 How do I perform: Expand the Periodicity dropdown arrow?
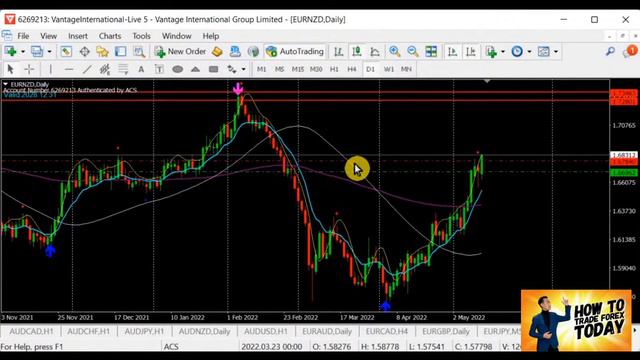(529, 52)
